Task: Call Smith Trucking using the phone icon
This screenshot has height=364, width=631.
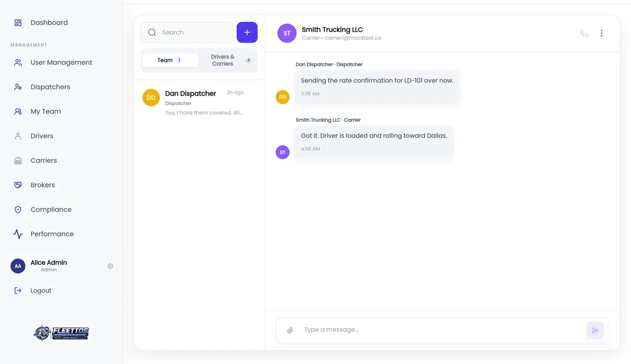Action: click(584, 33)
